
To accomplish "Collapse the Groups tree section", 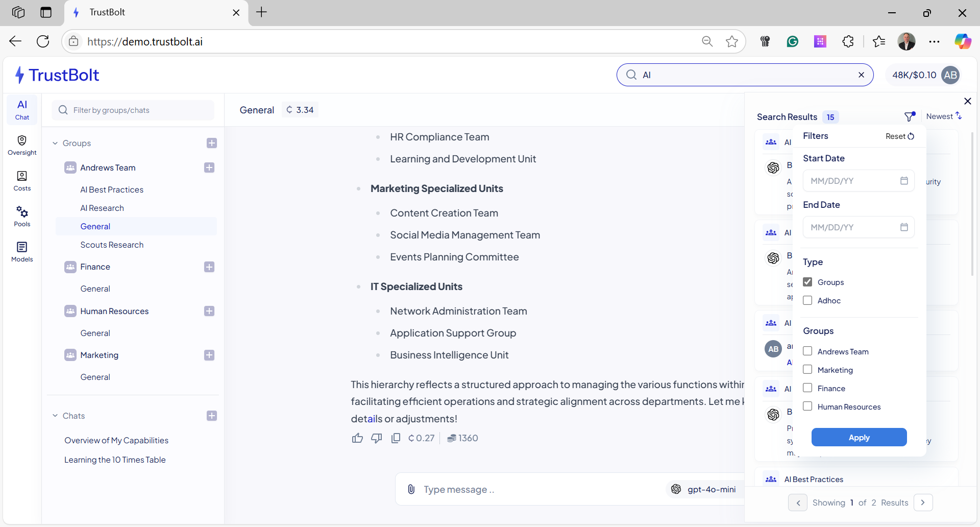I will [55, 143].
